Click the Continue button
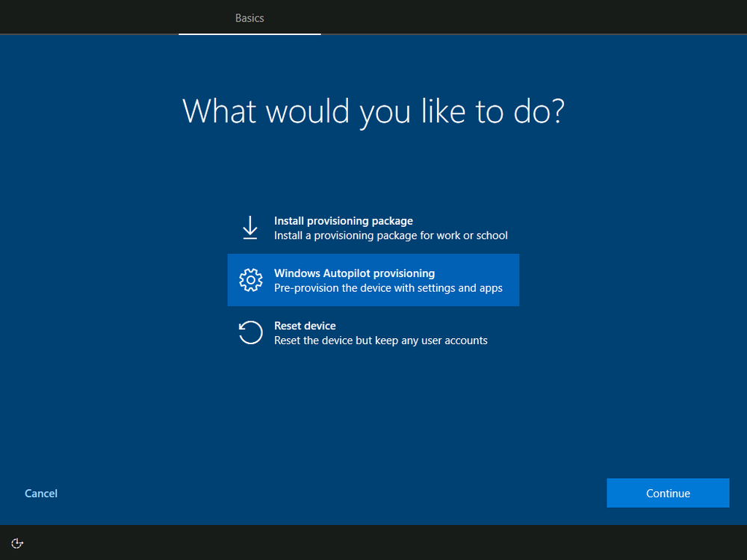The width and height of the screenshot is (747, 560). click(x=668, y=493)
